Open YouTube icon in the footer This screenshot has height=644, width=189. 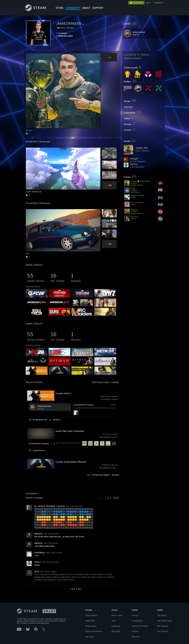(19, 629)
